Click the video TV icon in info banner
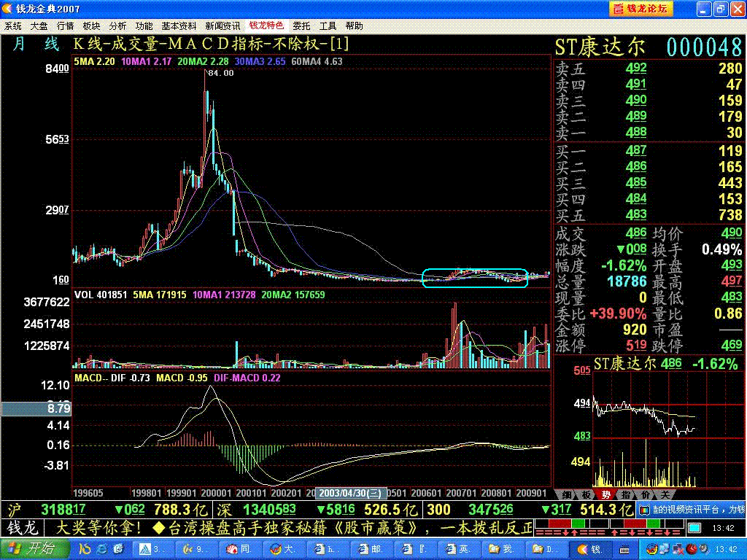 (644, 510)
